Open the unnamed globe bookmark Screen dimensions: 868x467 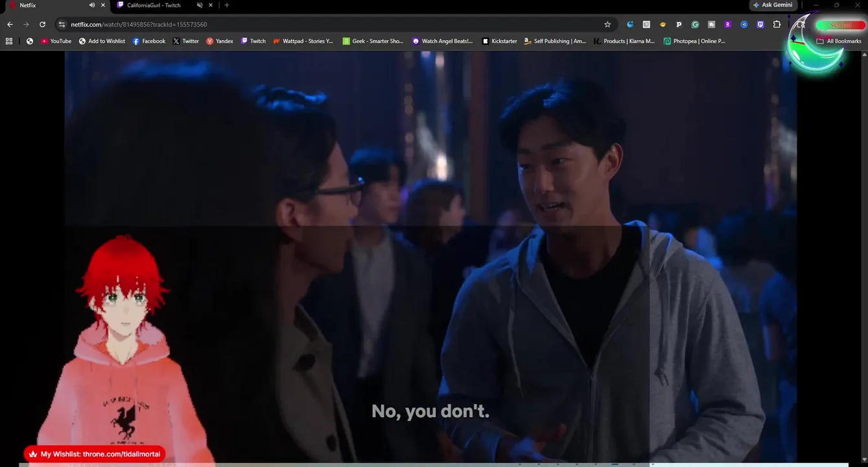pyautogui.click(x=30, y=41)
